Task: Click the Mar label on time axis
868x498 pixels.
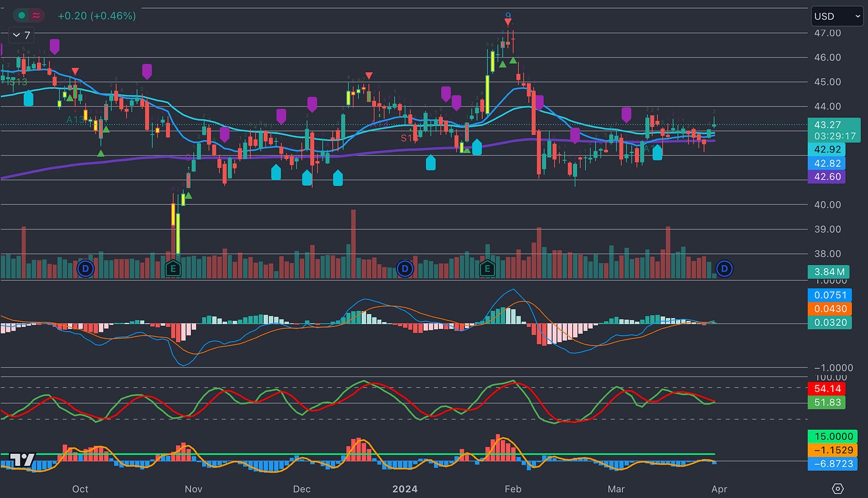Action: 616,489
